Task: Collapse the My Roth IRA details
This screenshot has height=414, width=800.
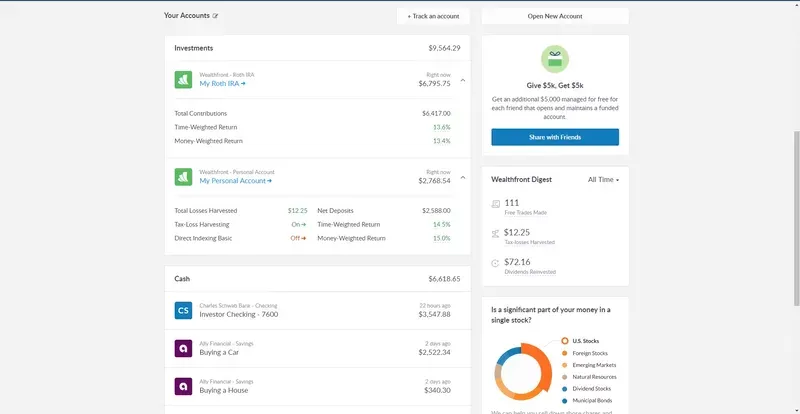Action: [463, 80]
